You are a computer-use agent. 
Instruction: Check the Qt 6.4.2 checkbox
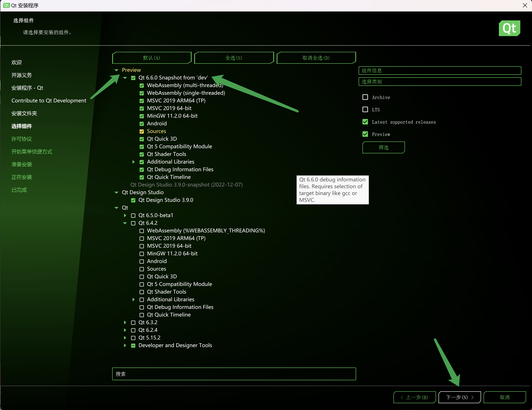133,223
